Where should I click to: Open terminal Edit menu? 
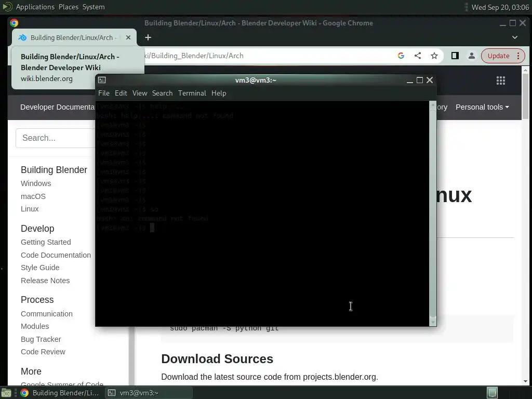(121, 93)
